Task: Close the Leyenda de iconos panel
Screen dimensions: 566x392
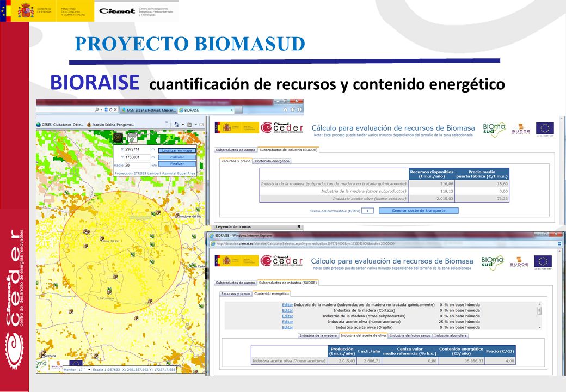Action: point(299,226)
